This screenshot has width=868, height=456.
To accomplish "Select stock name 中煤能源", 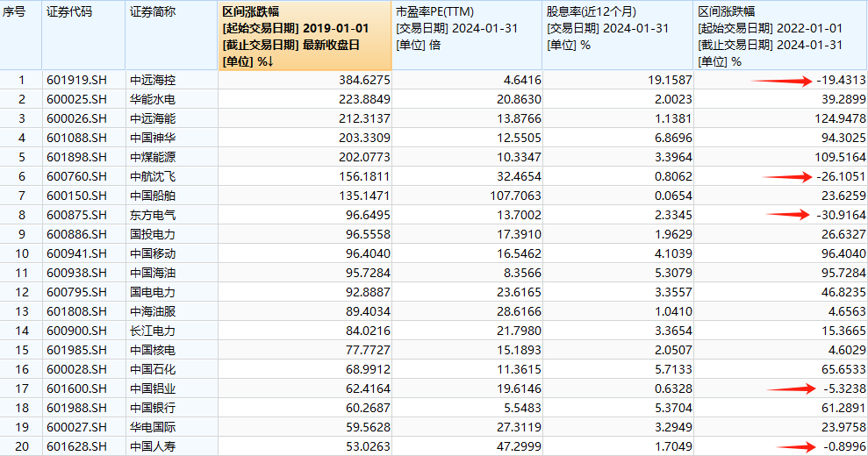I will (x=153, y=157).
